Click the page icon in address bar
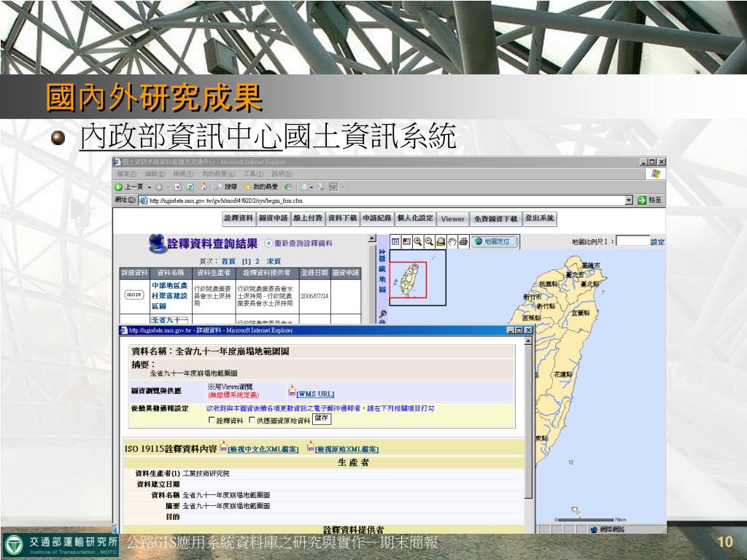Screen dimensions: 747x560 pyautogui.click(x=144, y=201)
